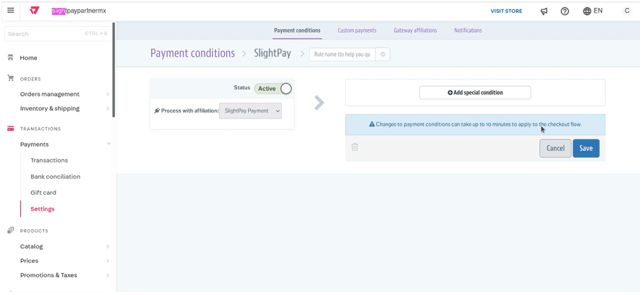Screen dimensions: 644x295
Task: Open the hamburger menu icon
Action: tap(11, 11)
